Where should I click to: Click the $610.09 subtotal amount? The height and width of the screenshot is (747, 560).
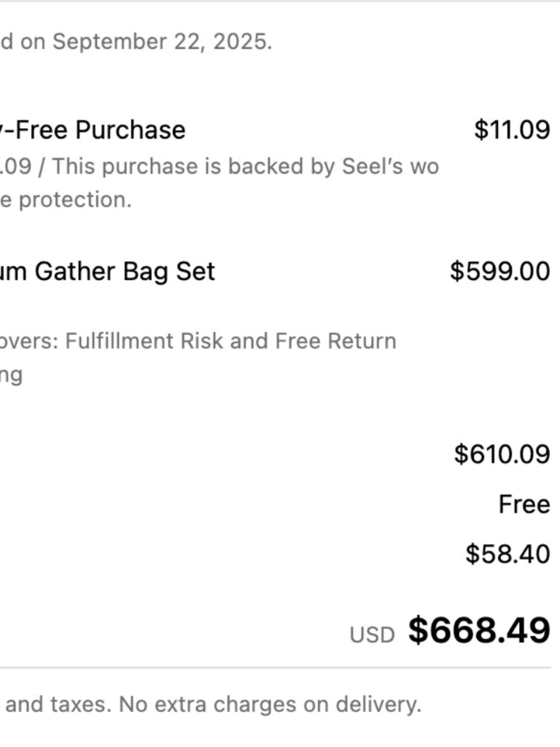502,453
